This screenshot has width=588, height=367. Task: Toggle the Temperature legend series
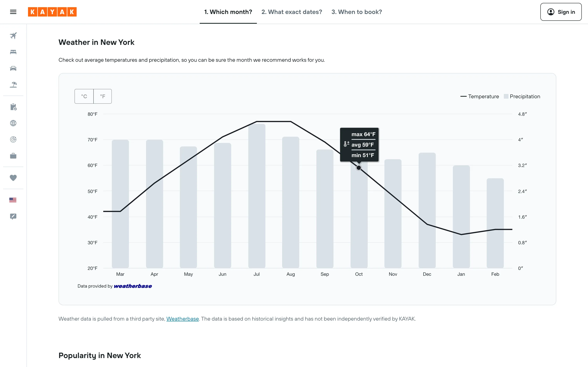tap(479, 96)
